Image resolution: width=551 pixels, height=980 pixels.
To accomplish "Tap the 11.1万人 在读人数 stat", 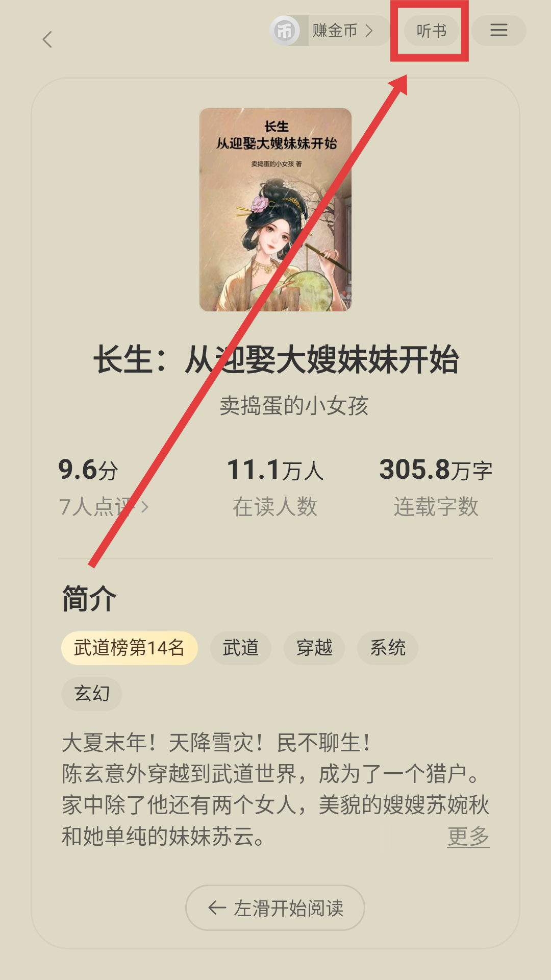I will click(x=275, y=487).
